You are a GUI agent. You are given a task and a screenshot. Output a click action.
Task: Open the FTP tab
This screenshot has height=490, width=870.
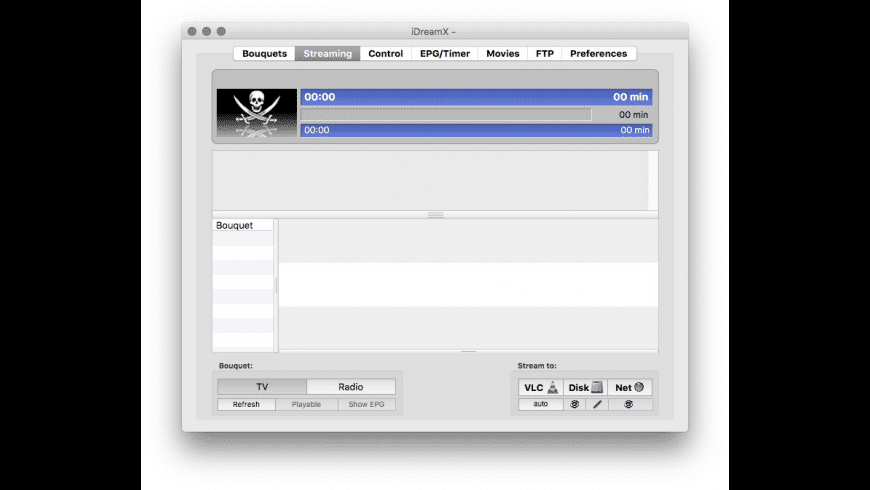click(544, 53)
